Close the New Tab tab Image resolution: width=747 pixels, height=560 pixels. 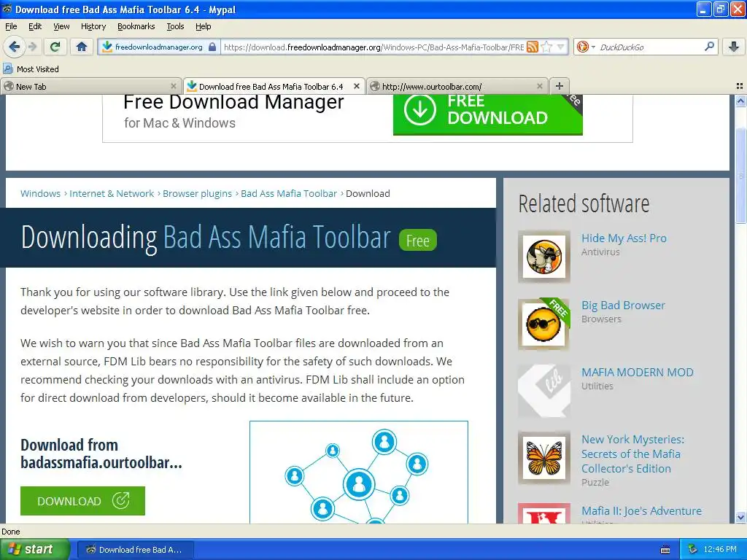pyautogui.click(x=174, y=86)
